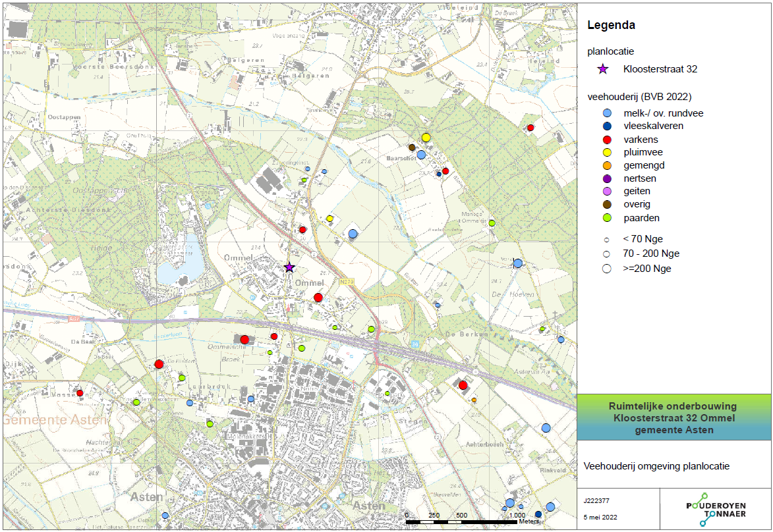Click the yellow pluimvee legend swatch
The height and width of the screenshot is (532, 773).
(607, 152)
